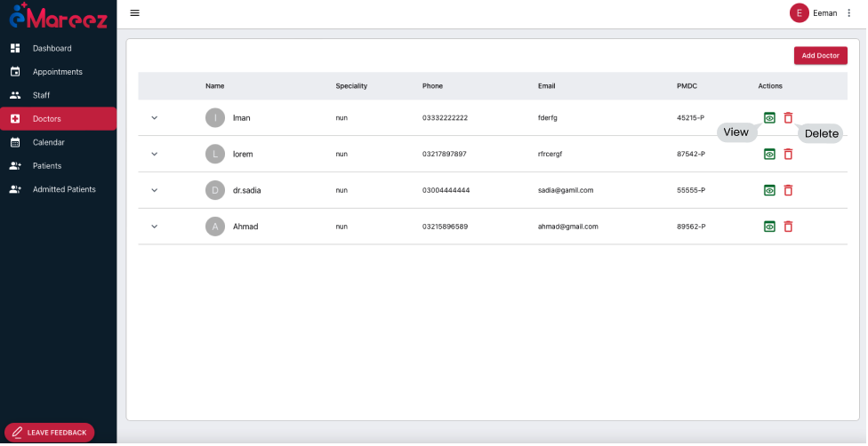View lorem's details with the eye icon
Viewport: 868px width, 446px height.
pos(769,154)
